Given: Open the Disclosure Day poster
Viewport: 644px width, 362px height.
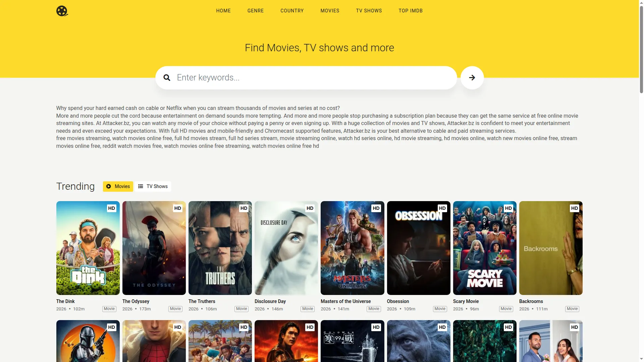Looking at the screenshot, I should pyautogui.click(x=286, y=248).
